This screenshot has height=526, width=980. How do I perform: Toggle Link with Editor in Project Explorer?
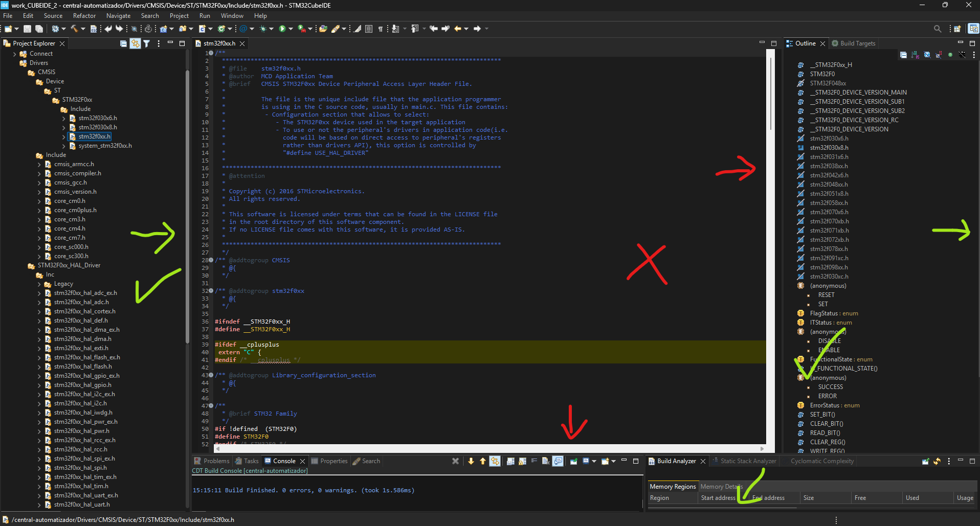pos(136,43)
